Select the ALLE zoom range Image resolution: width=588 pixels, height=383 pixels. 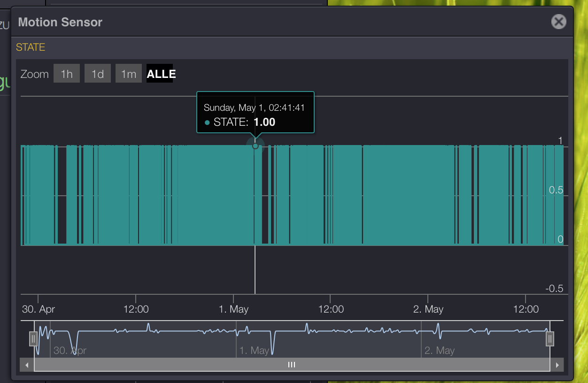click(161, 74)
